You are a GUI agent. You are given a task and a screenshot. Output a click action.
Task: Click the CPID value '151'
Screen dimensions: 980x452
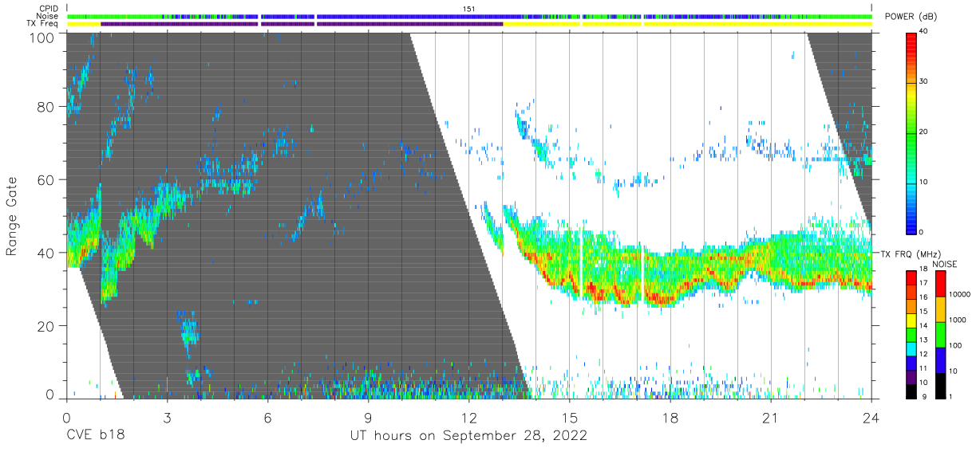pos(468,8)
